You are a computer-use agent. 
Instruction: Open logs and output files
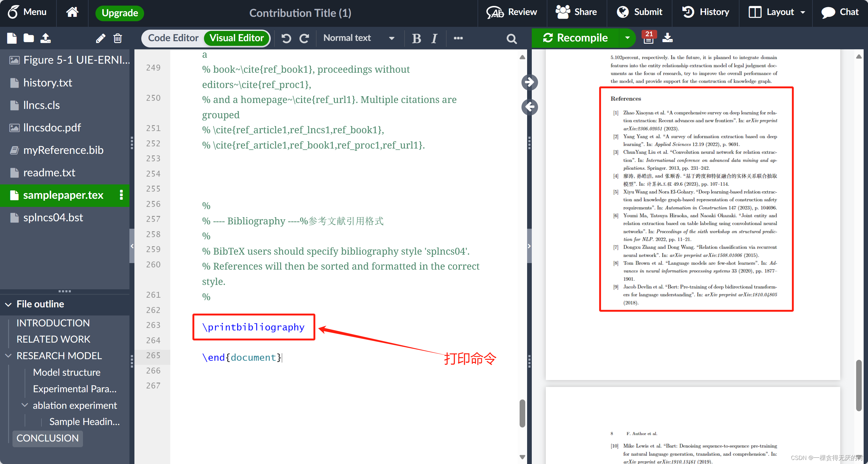click(x=648, y=38)
